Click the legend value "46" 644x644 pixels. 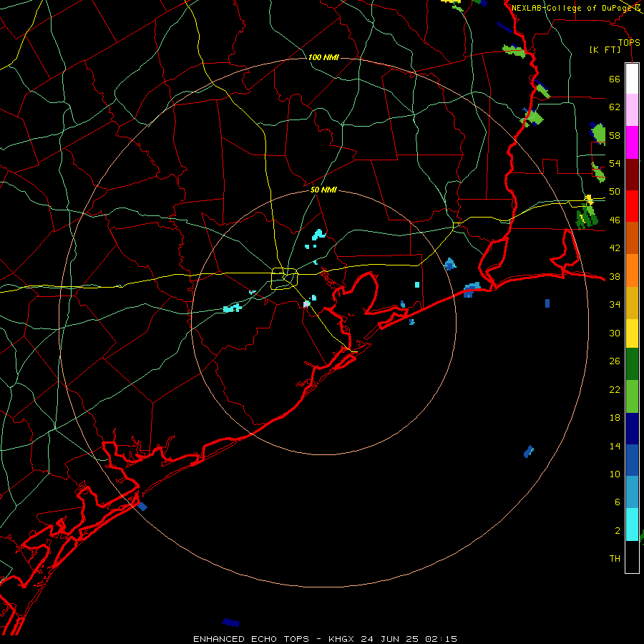[615, 220]
